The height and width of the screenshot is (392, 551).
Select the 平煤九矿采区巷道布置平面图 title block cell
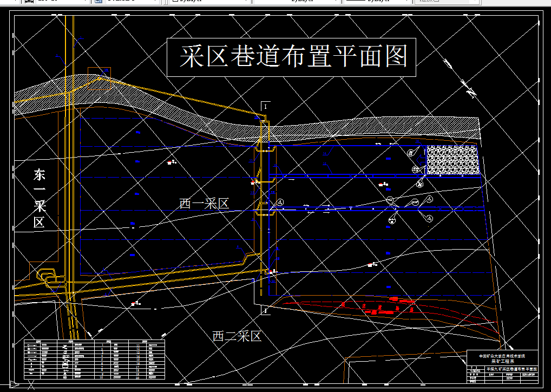pos(511,369)
